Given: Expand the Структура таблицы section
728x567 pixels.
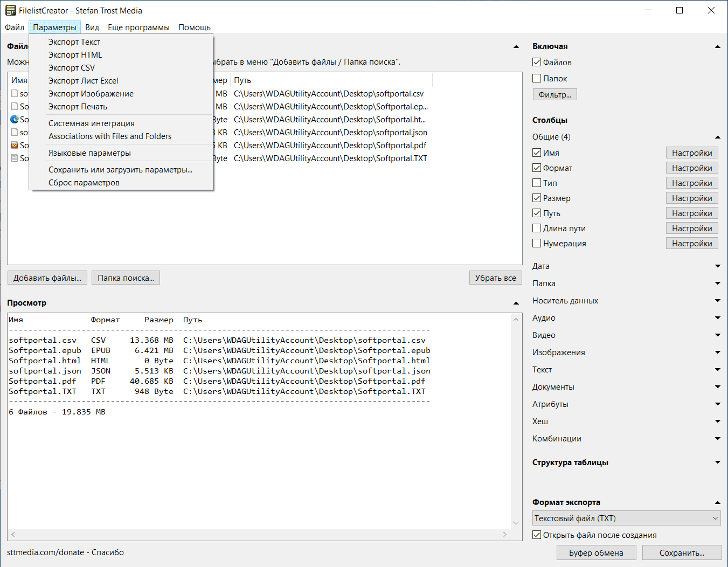Looking at the screenshot, I should click(x=718, y=462).
